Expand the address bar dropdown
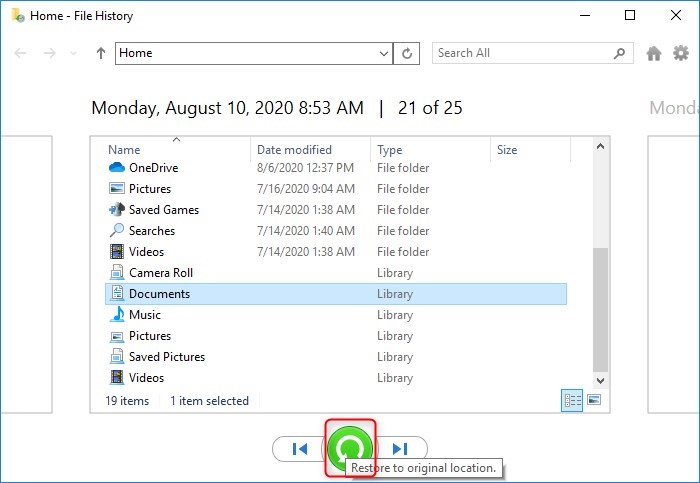The image size is (700, 483). tap(385, 54)
